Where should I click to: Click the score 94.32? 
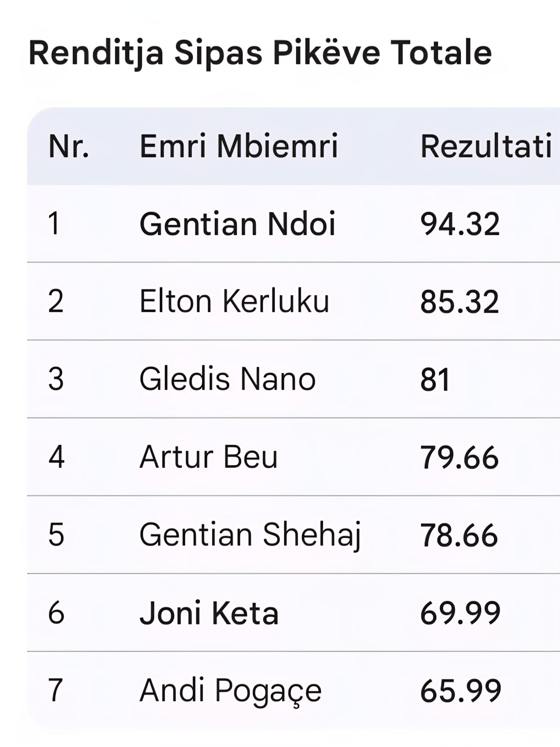(460, 224)
